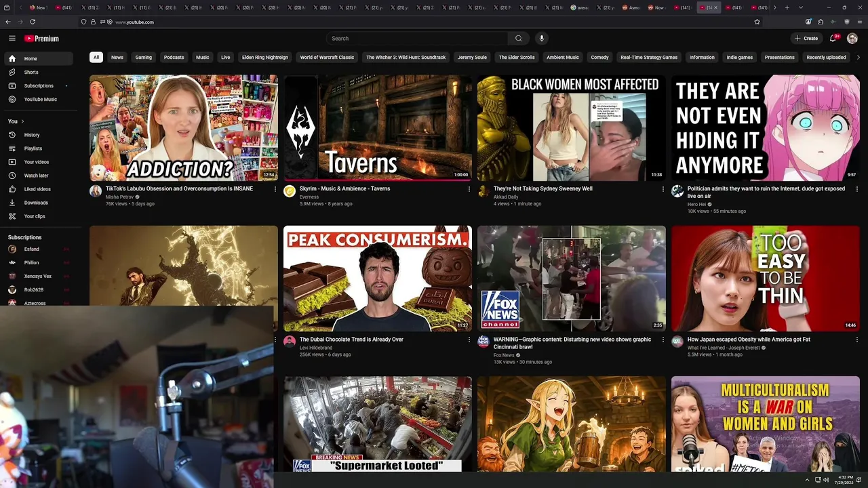Open Phillion subscription channel
This screenshot has width=868, height=488.
tap(37, 263)
